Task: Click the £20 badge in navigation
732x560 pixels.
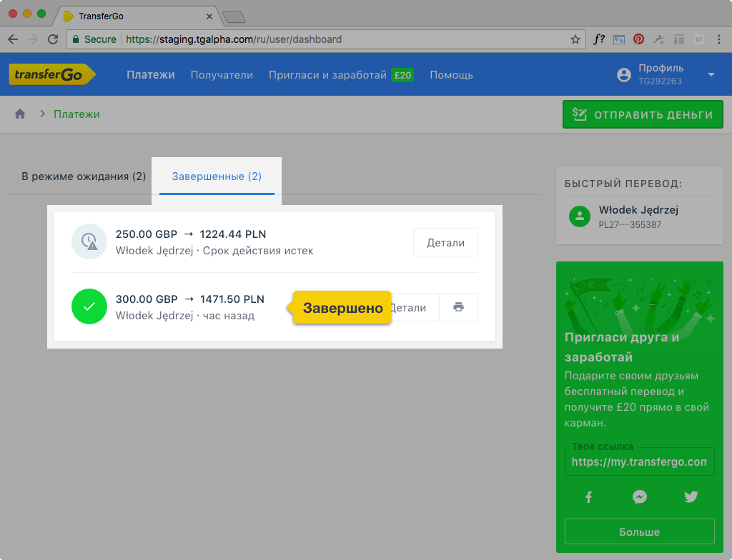Action: [x=402, y=75]
